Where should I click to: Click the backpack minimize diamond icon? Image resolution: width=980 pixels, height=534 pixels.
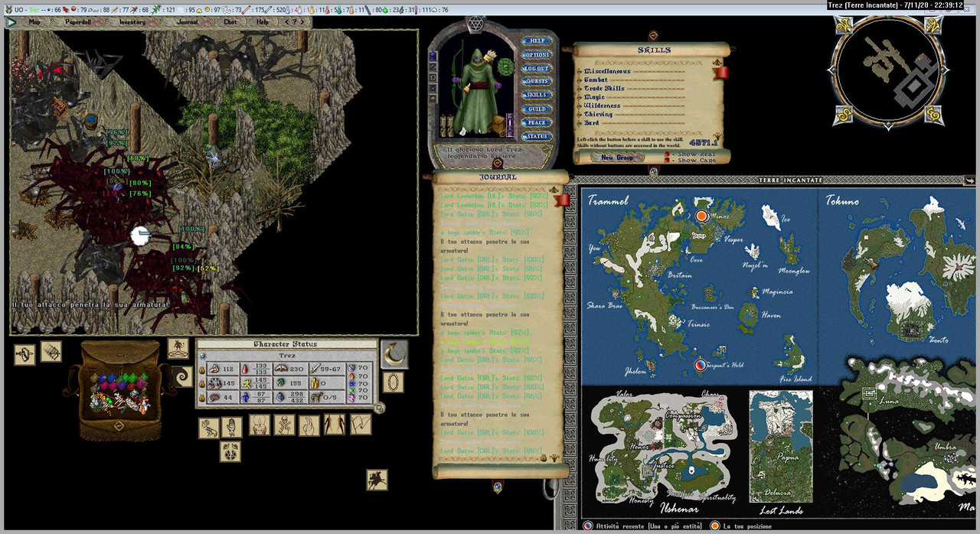click(x=119, y=425)
